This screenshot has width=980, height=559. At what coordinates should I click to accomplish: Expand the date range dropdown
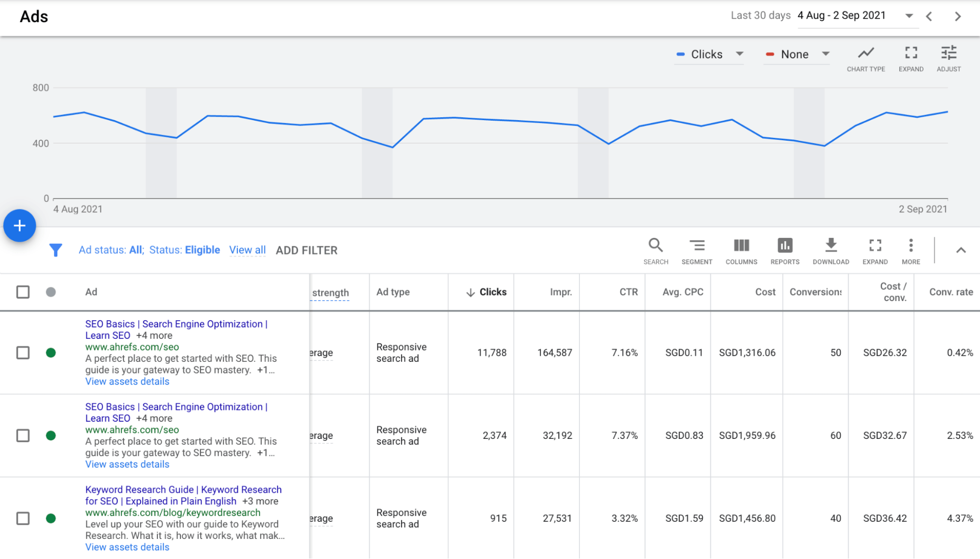pyautogui.click(x=909, y=16)
